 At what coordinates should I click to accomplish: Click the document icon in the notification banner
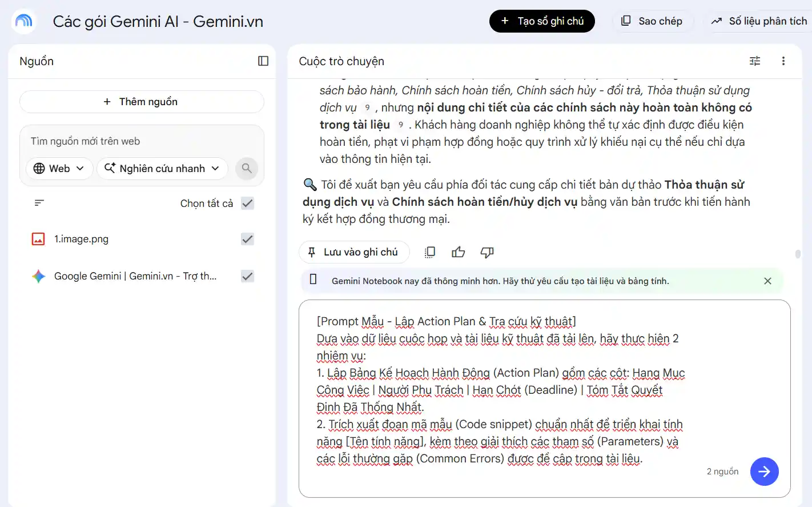tap(313, 279)
